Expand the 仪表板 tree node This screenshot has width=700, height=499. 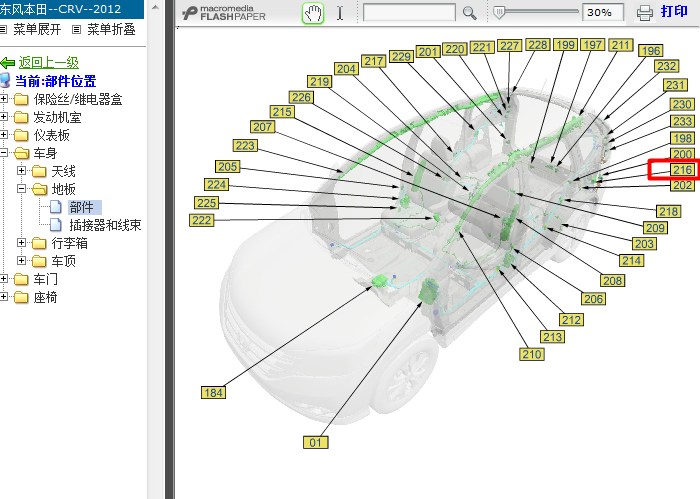pos(4,135)
